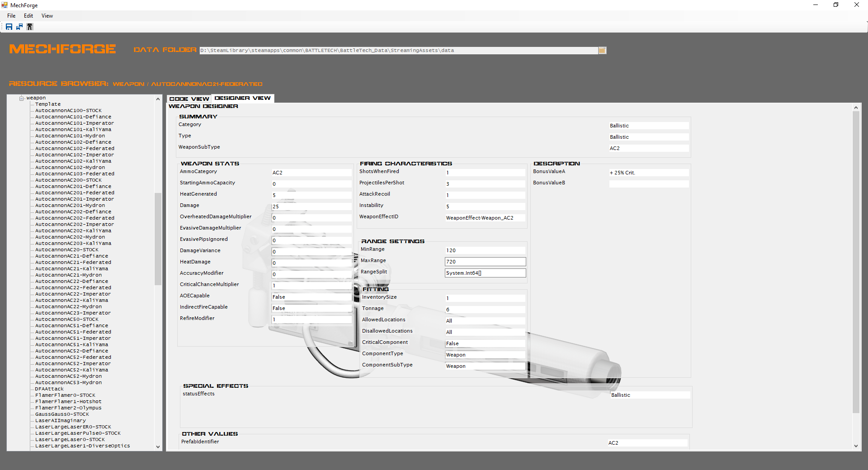Switch to the Designer View tab
This screenshot has height=470, width=868.
click(x=243, y=98)
